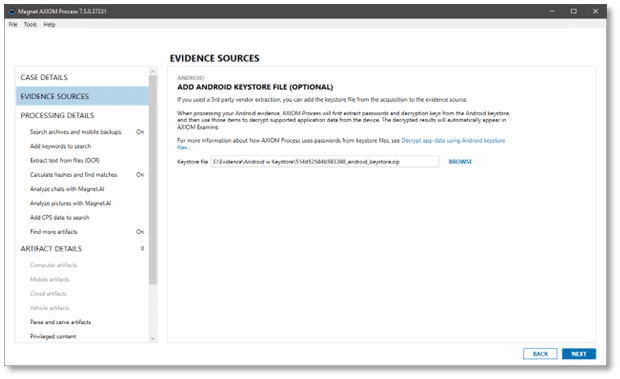The width and height of the screenshot is (620, 379).
Task: Click the sidebar scroll down arrow
Action: [x=153, y=339]
